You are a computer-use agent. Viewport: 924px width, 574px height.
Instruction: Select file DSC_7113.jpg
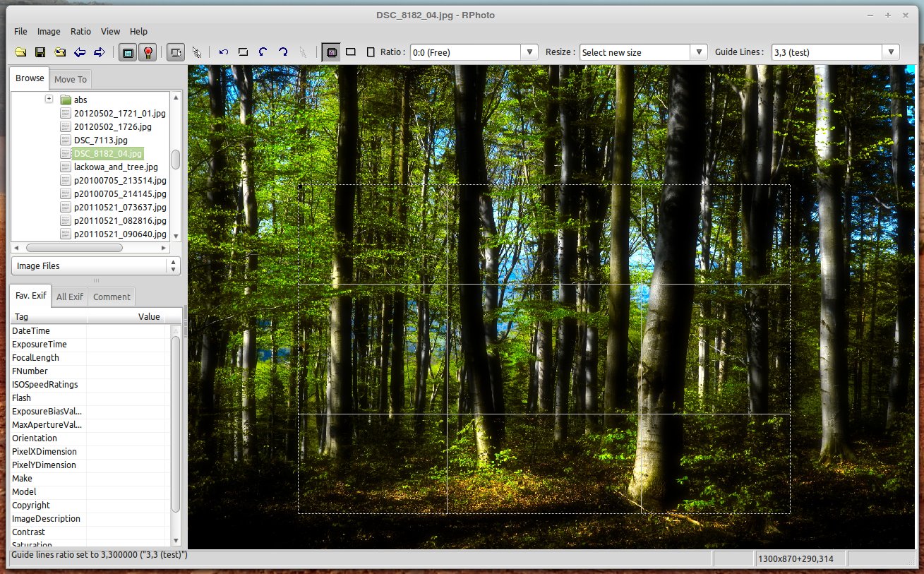[94, 140]
